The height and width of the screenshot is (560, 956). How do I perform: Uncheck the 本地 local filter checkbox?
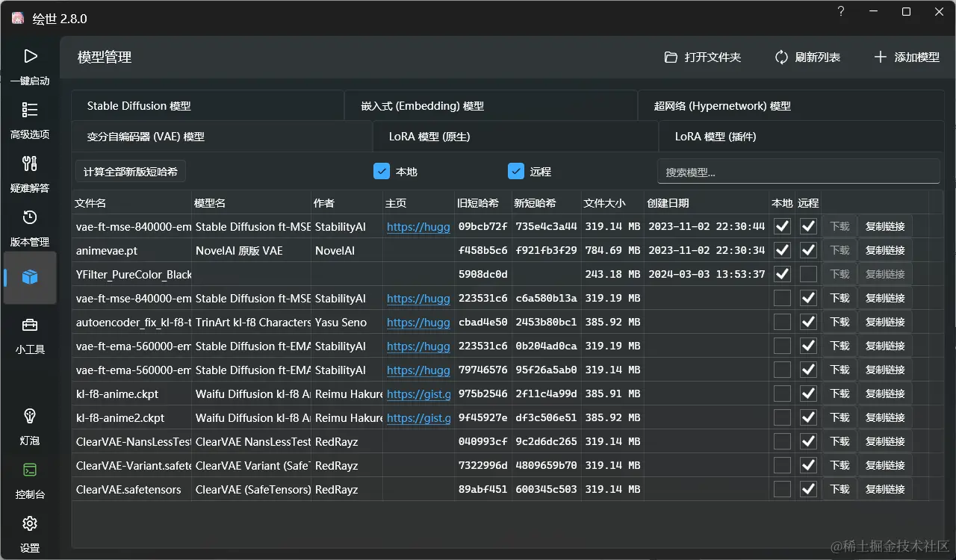click(x=382, y=172)
